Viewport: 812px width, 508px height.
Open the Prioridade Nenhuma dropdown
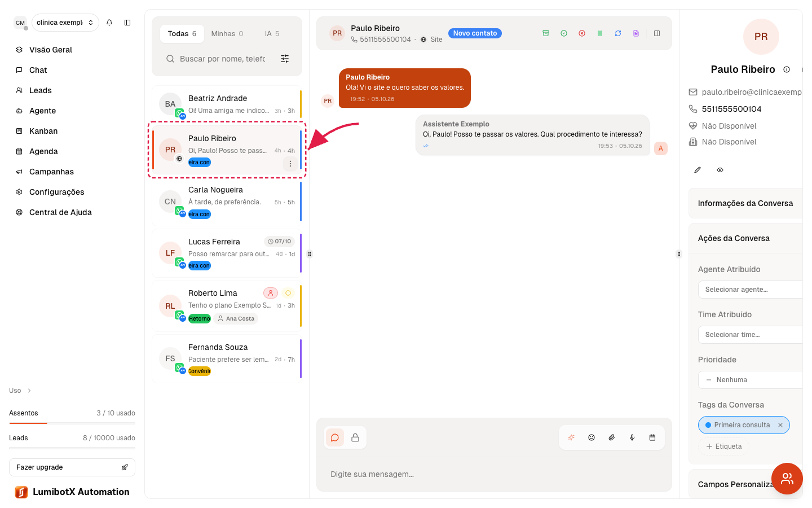click(x=750, y=380)
